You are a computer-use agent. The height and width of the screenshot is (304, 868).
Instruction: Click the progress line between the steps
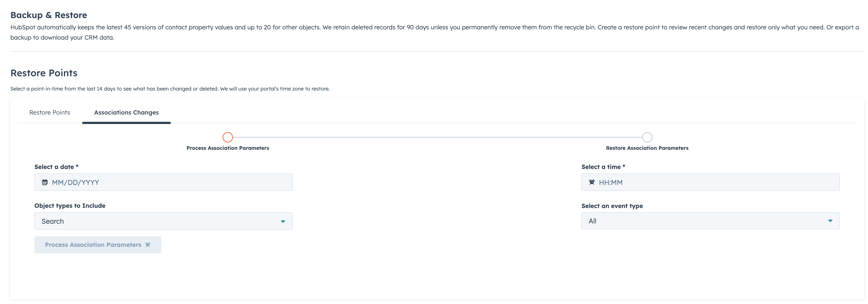[437, 137]
